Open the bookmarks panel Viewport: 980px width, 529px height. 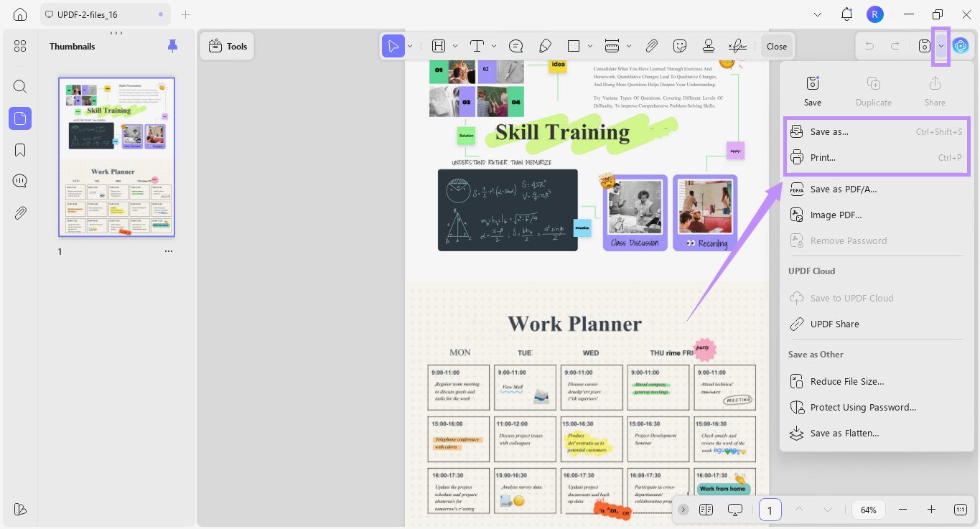point(19,150)
